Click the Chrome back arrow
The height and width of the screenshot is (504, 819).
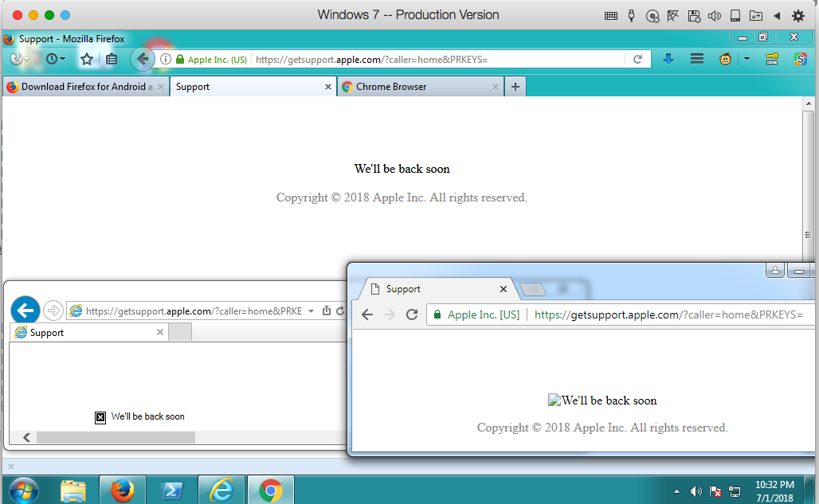point(367,314)
